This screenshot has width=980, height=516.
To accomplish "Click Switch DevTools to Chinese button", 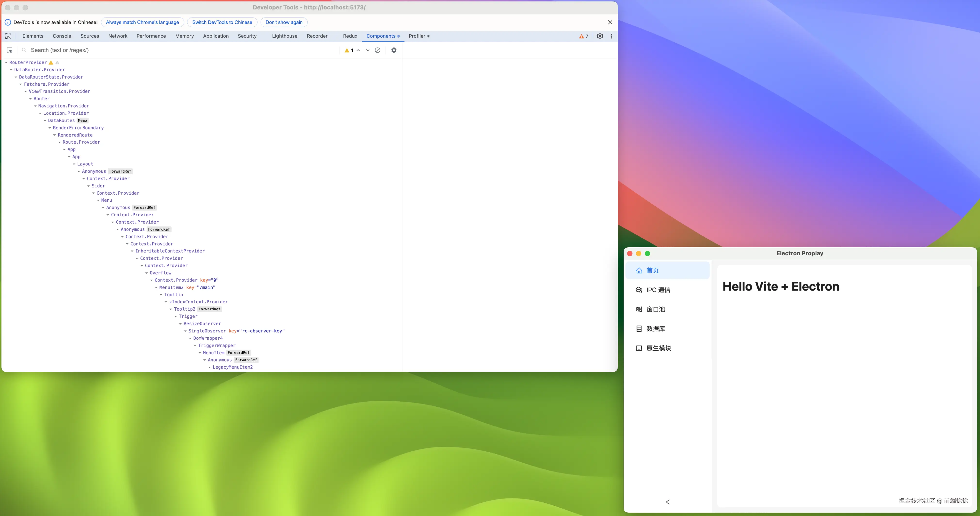I will tap(222, 23).
